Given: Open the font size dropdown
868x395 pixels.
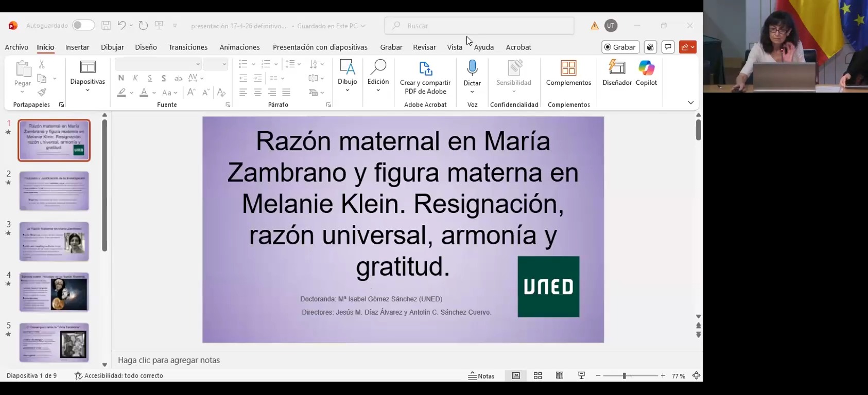Looking at the screenshot, I should [x=224, y=64].
